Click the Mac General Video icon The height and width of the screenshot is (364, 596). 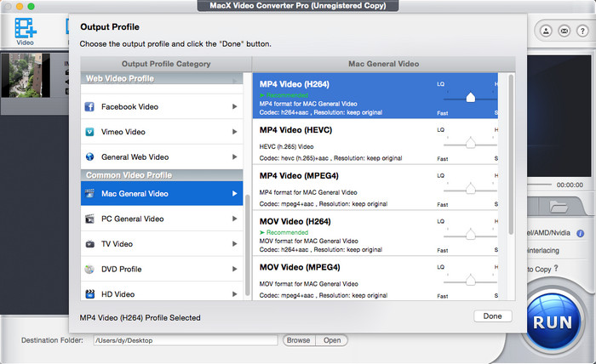[x=89, y=194]
